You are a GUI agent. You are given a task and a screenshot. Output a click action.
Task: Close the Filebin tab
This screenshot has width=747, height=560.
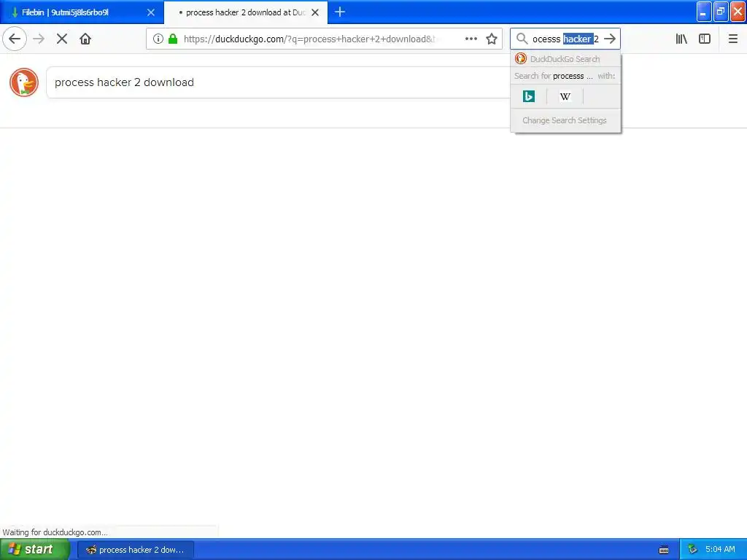151,12
